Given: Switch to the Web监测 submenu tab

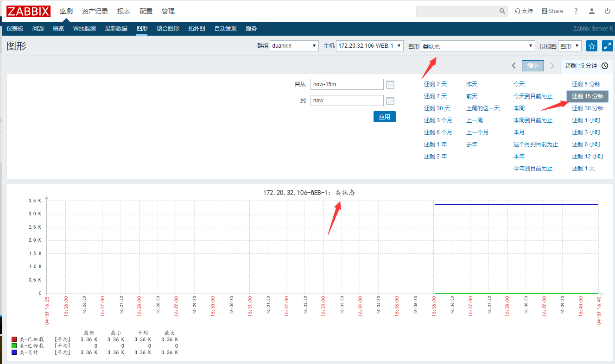Looking at the screenshot, I should click(x=84, y=29).
